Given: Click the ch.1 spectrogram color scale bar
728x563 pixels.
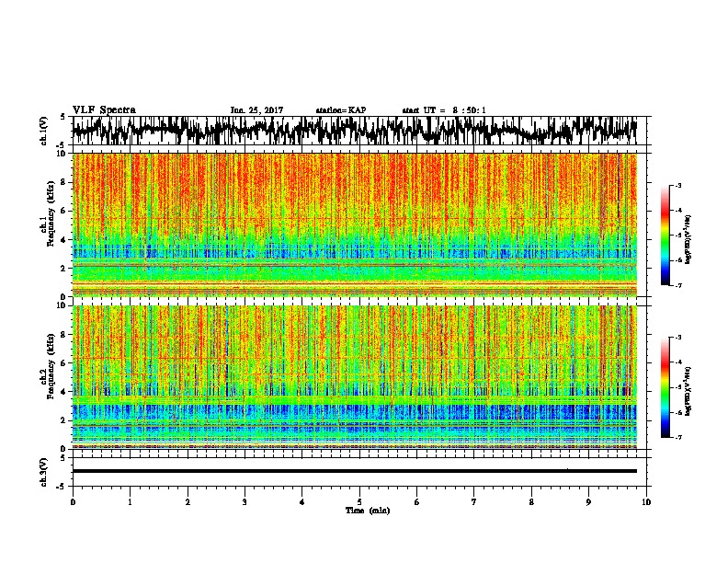Looking at the screenshot, I should 665,236.
